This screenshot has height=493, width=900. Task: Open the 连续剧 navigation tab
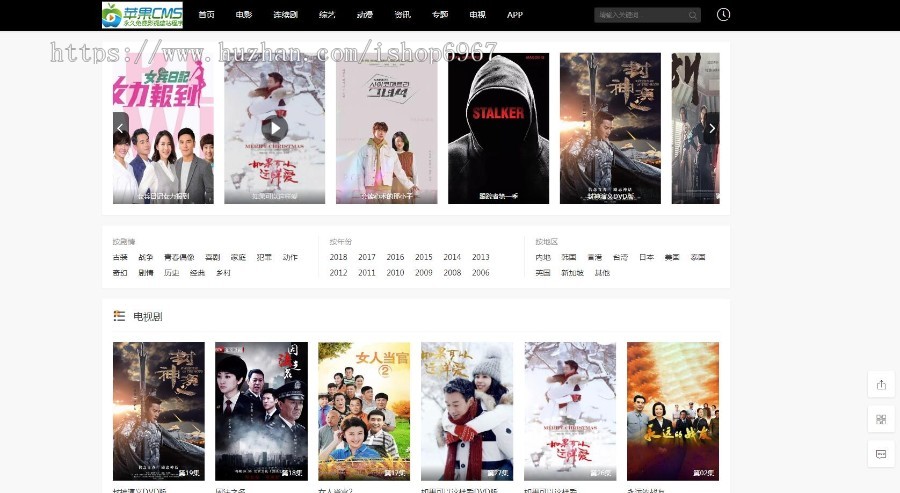pyautogui.click(x=285, y=15)
